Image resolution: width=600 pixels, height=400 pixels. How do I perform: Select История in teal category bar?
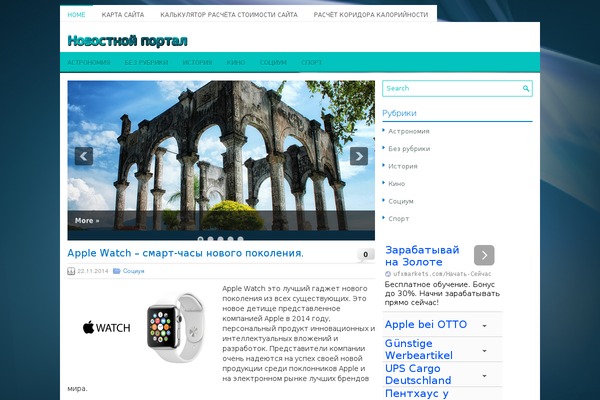coord(197,62)
